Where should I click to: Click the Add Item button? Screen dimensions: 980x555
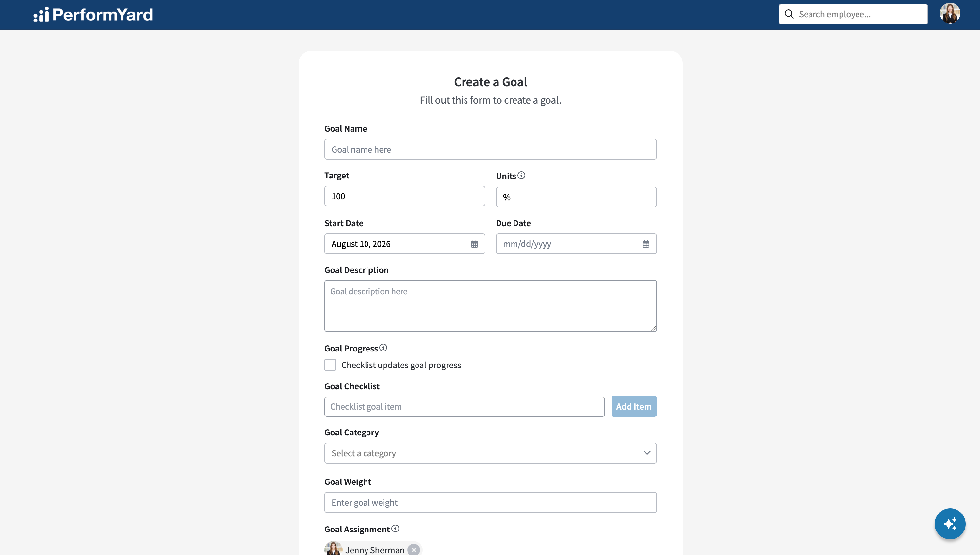click(634, 406)
